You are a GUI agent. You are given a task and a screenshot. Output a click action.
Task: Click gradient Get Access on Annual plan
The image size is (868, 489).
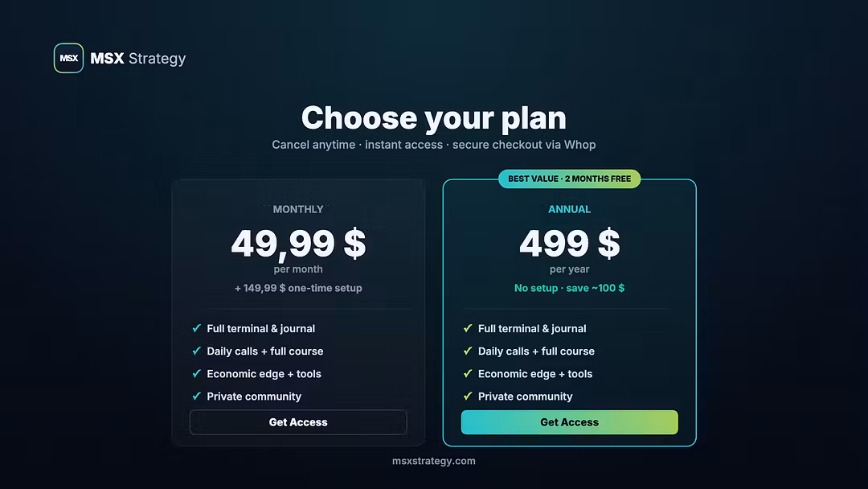click(569, 422)
